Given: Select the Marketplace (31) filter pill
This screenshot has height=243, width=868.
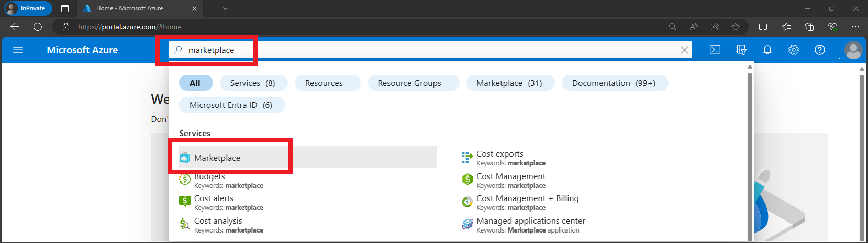Looking at the screenshot, I should pyautogui.click(x=509, y=83).
